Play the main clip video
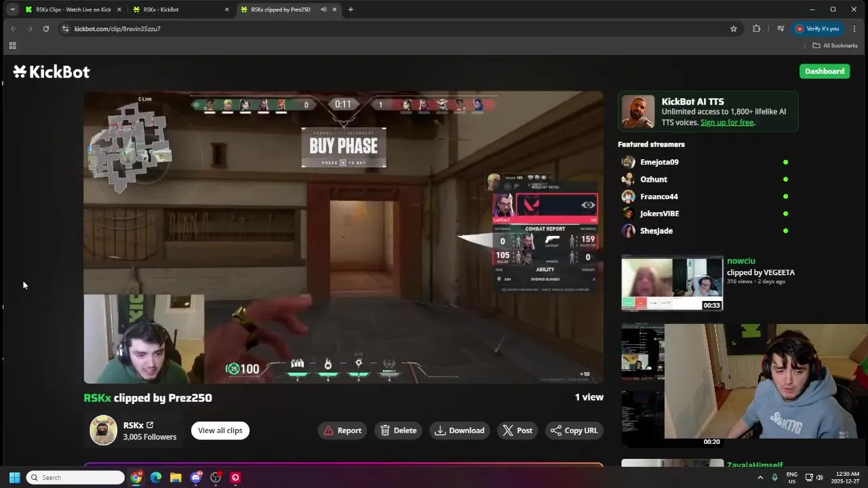868x488 pixels. click(x=343, y=237)
